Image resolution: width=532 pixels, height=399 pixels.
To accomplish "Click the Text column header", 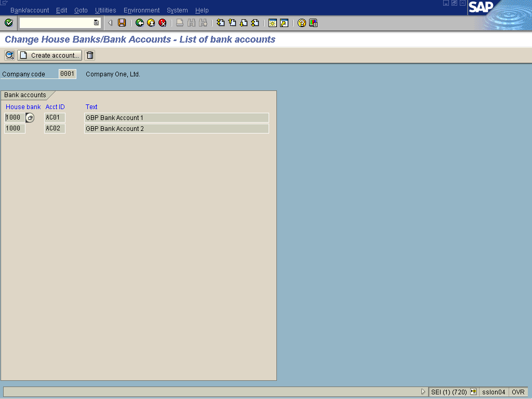I will [x=91, y=107].
